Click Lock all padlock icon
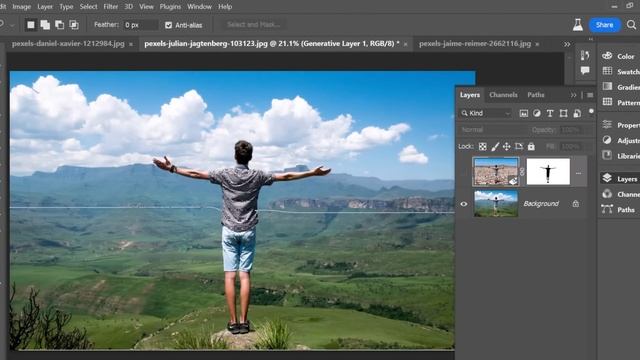 pyautogui.click(x=531, y=146)
